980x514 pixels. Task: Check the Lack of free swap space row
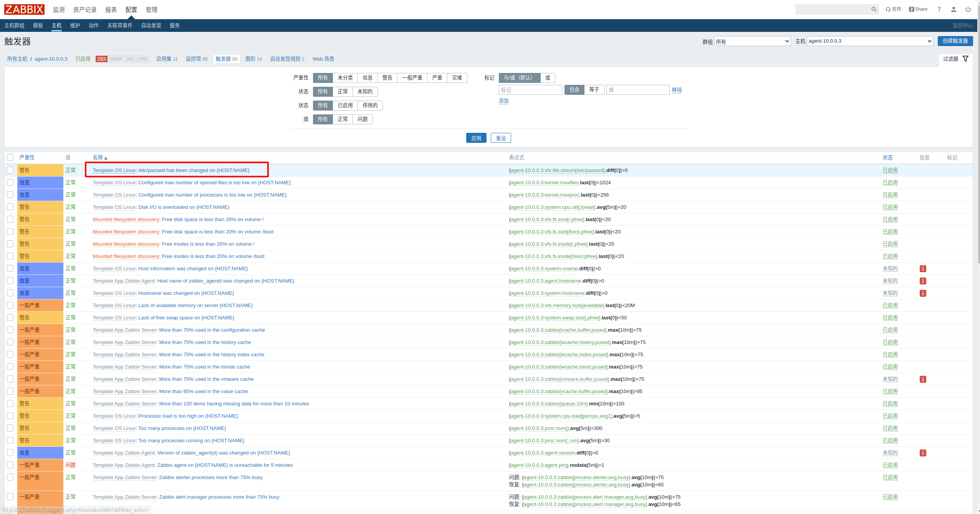coord(10,317)
